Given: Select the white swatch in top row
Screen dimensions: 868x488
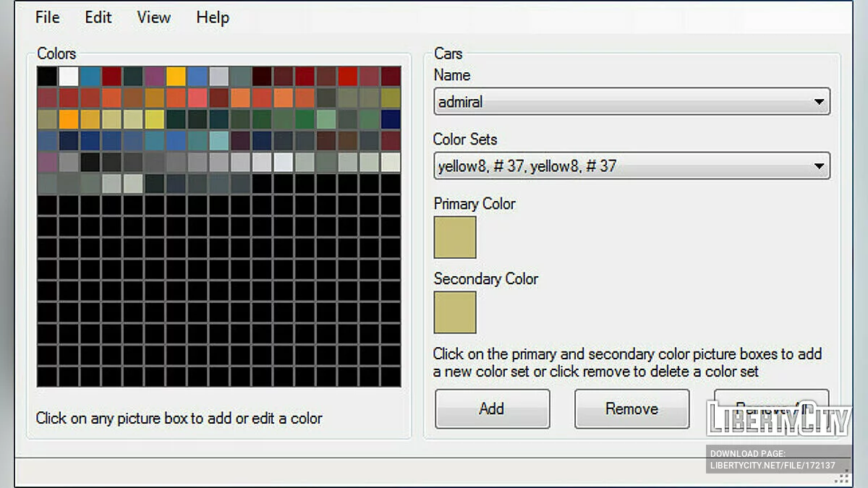Looking at the screenshot, I should [x=69, y=77].
